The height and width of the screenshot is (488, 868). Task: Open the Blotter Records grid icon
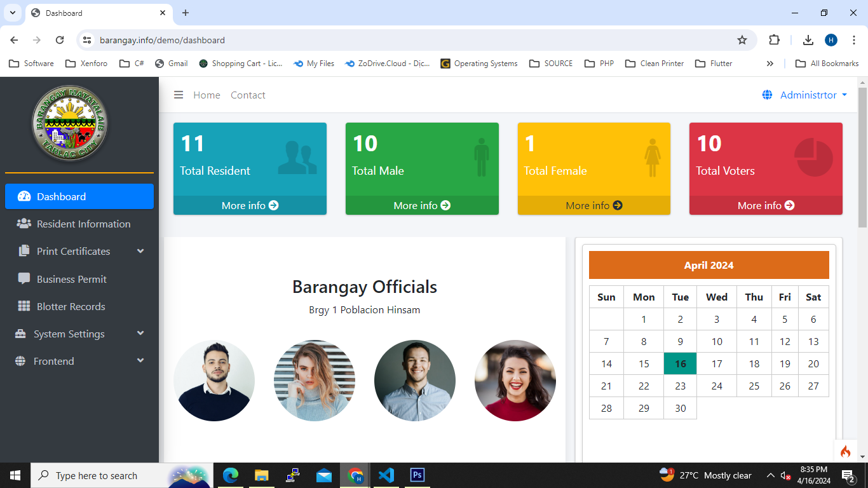[x=24, y=306]
